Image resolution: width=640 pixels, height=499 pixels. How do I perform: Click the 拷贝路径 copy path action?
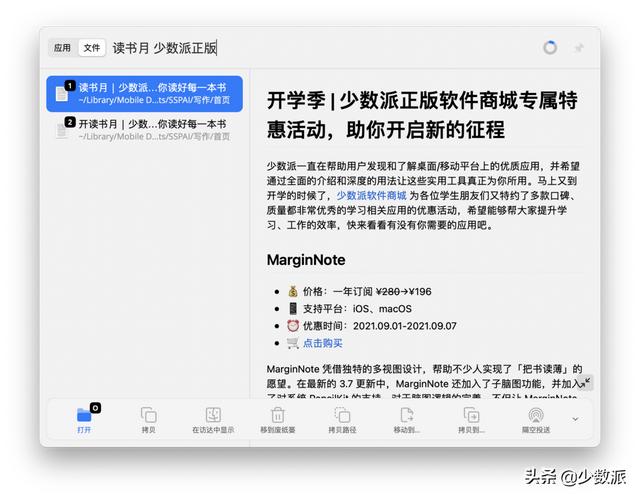coord(342,419)
